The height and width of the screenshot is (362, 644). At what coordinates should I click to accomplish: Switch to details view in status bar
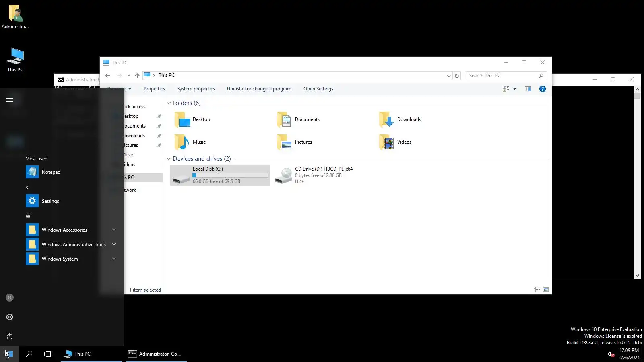(x=537, y=290)
